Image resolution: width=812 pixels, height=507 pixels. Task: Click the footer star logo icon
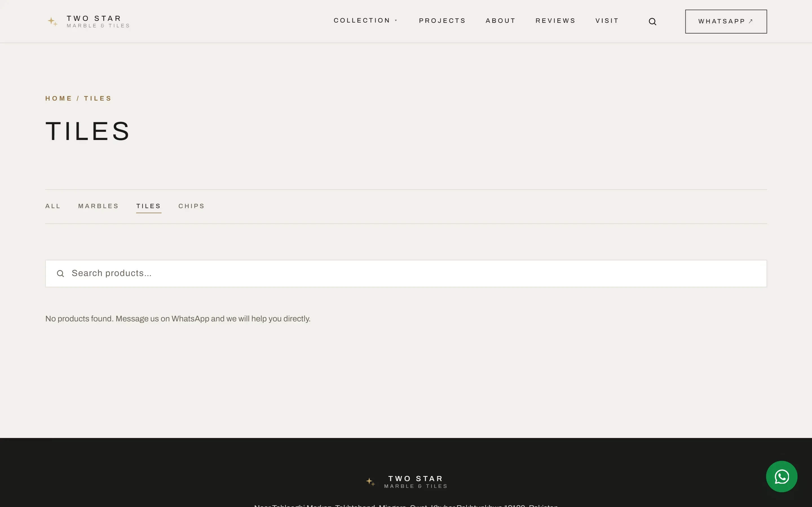[370, 482]
